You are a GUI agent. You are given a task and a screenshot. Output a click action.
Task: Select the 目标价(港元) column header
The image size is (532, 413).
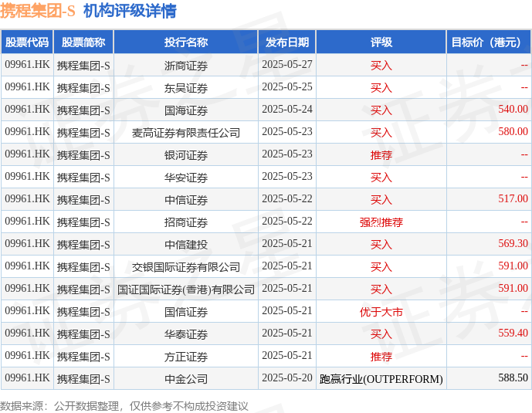(489, 42)
